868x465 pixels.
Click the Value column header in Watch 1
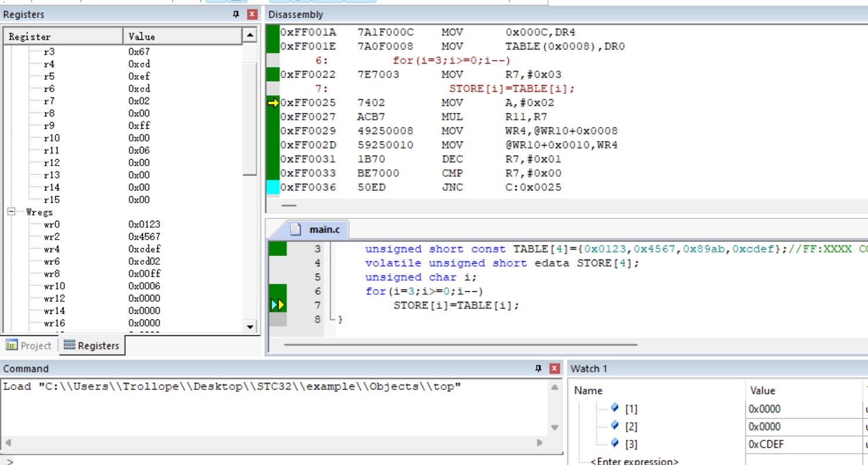[803, 390]
